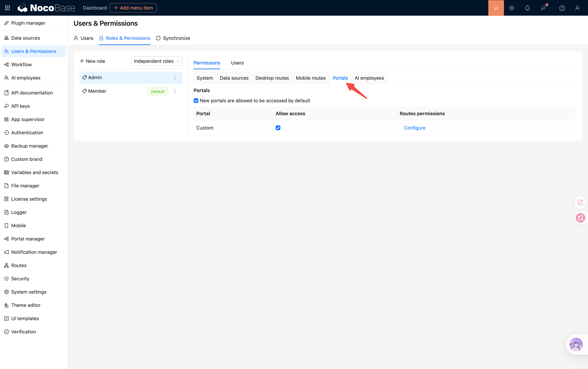
Task: Open the settings gear in the header
Action: click(x=512, y=8)
